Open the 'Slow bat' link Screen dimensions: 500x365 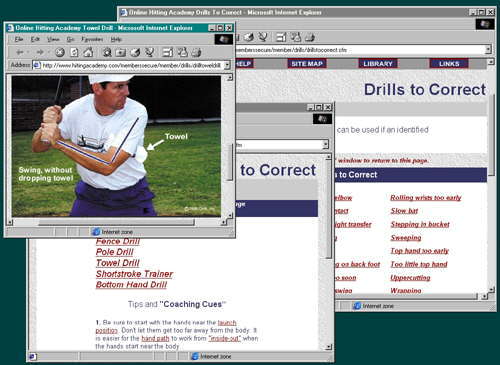click(x=404, y=211)
